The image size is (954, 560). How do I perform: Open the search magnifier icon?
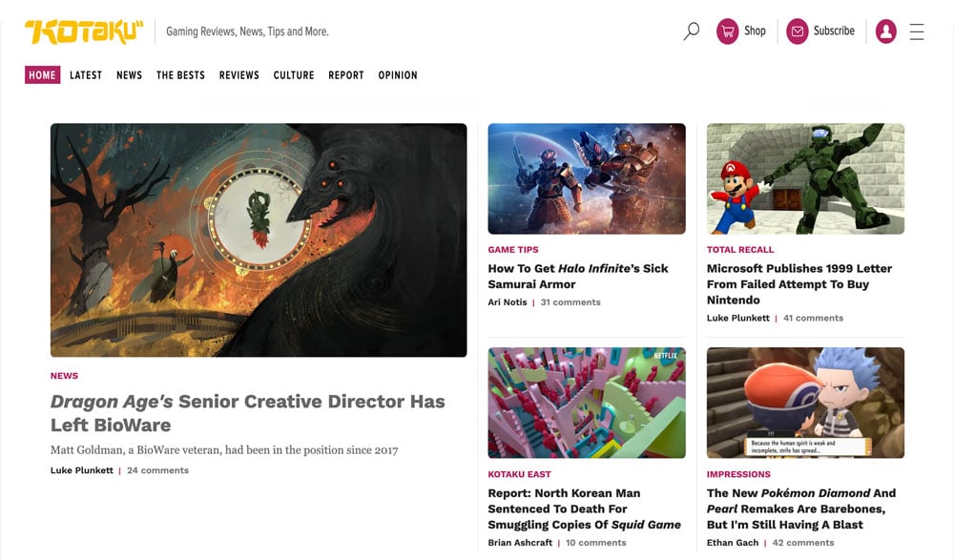click(x=691, y=30)
